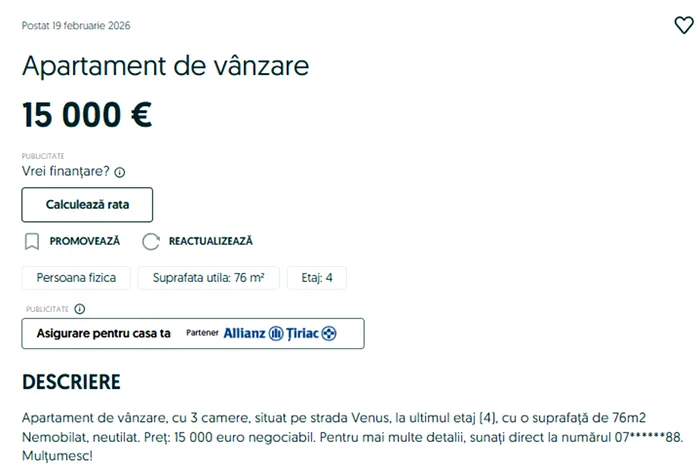Select the Suprafata utila: 76 m² tag
The image size is (700, 473).
click(208, 278)
